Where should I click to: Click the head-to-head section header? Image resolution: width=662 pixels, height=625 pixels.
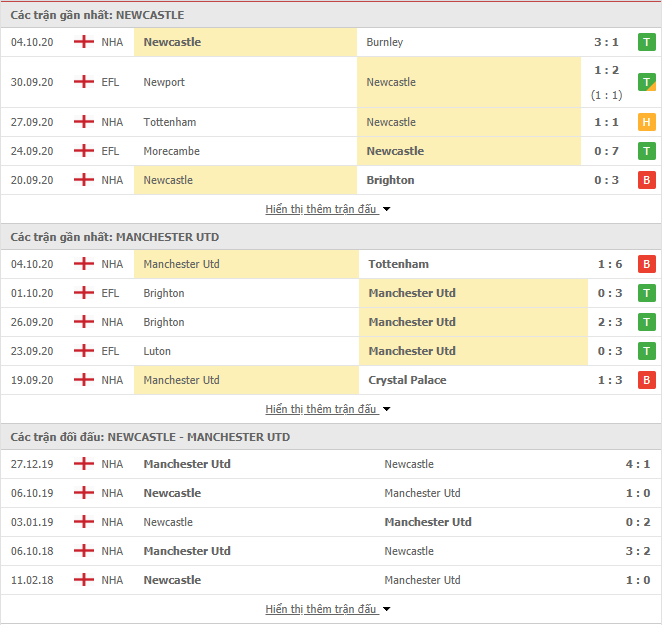(151, 437)
